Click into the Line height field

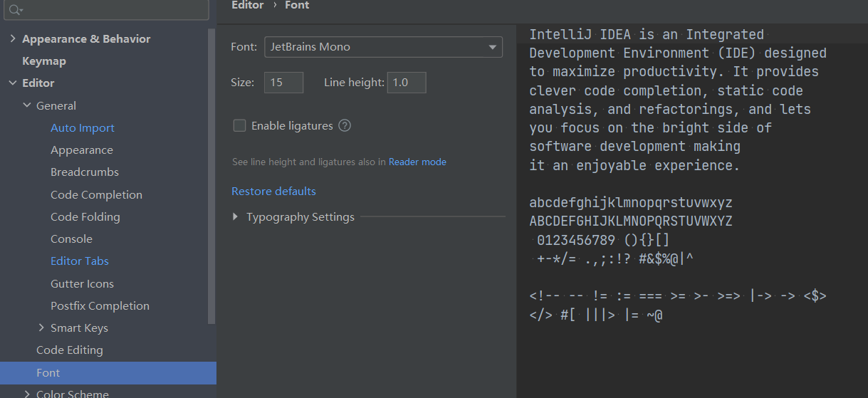pos(407,83)
